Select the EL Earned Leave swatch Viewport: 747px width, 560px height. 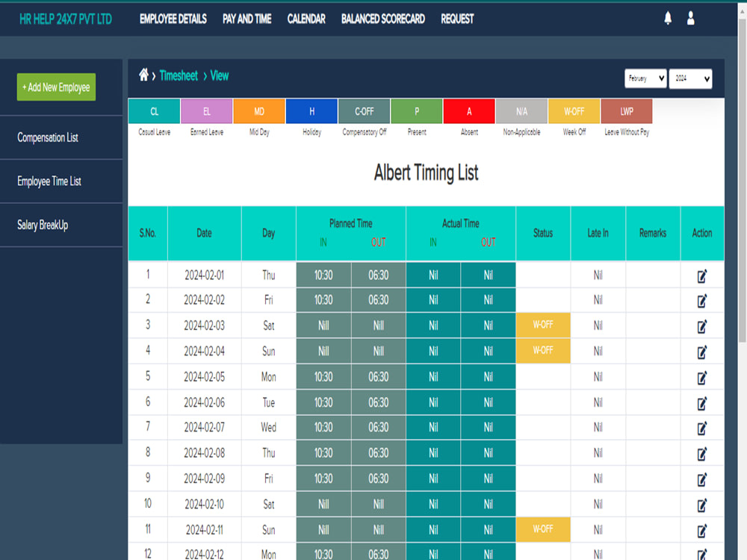207,111
